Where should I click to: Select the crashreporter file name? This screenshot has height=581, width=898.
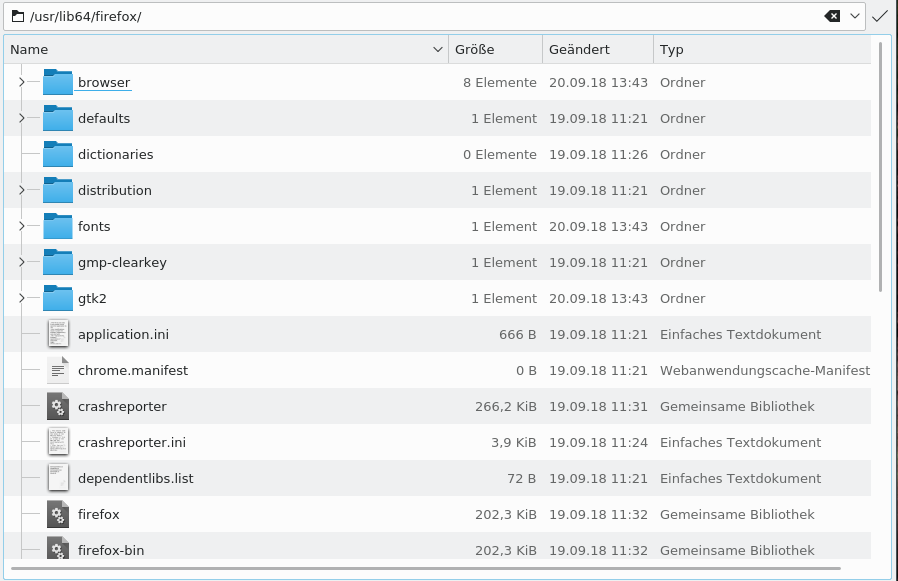[x=122, y=406]
